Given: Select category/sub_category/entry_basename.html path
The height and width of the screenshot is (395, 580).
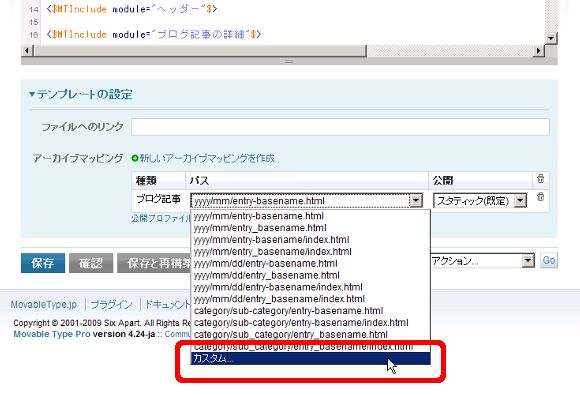Looking at the screenshot, I should pyautogui.click(x=310, y=334).
